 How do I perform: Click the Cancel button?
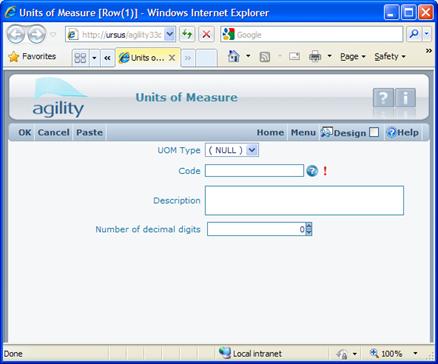pos(54,132)
